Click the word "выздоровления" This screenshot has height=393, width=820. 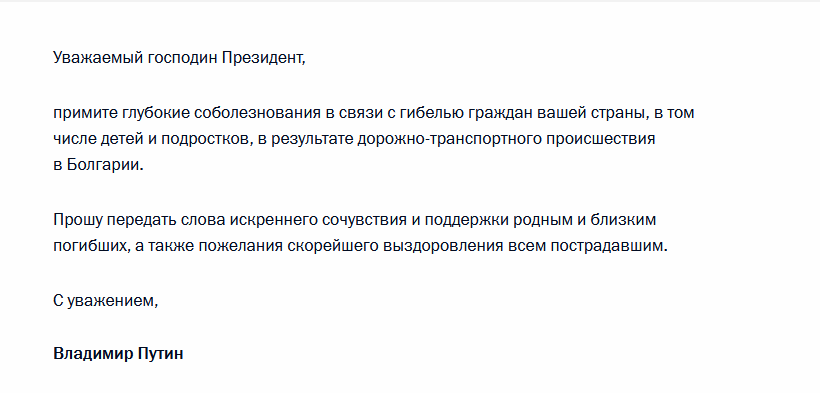click(x=444, y=246)
